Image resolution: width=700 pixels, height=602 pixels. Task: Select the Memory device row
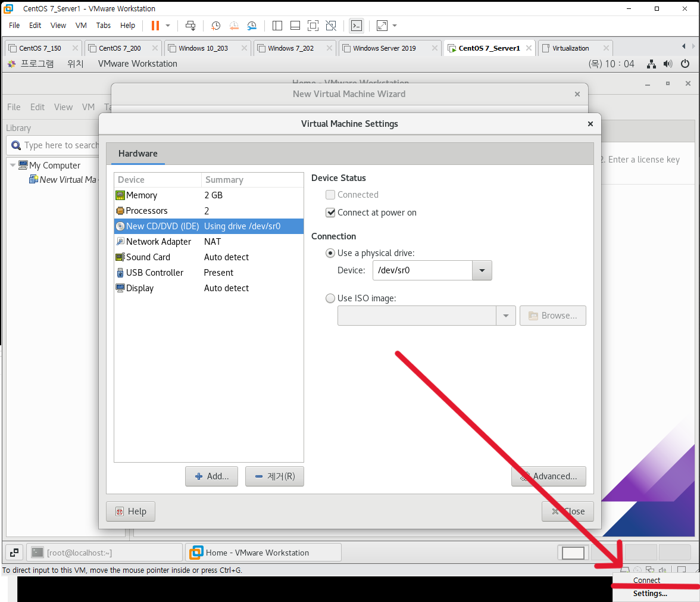(x=209, y=195)
